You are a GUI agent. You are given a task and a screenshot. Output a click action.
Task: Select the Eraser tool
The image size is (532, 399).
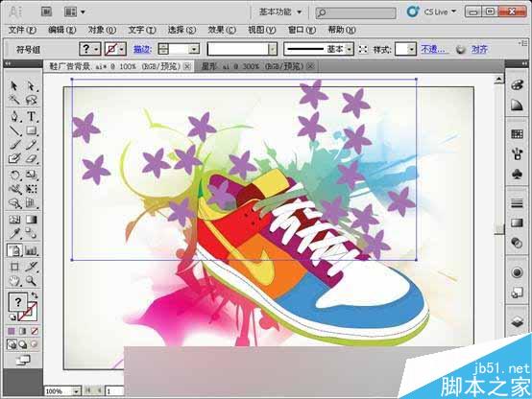coord(31,158)
